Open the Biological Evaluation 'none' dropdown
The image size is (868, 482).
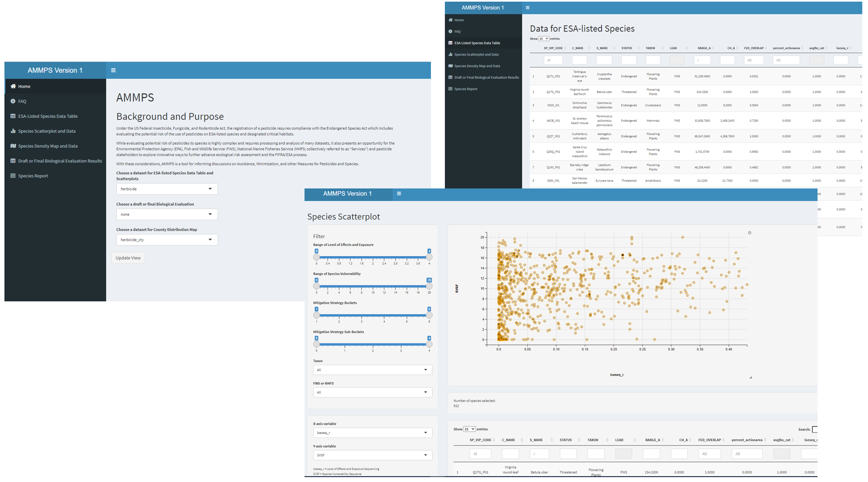(x=167, y=214)
